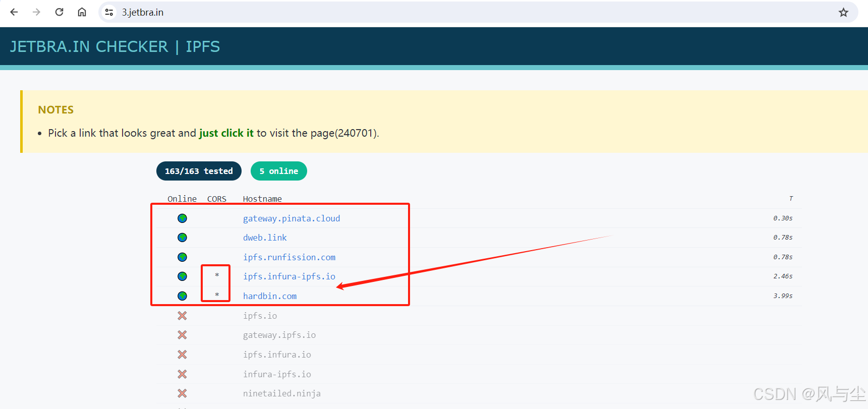Viewport: 868px width, 409px height.
Task: Click the CORS asterisk for ipfs.infura-ipfs.io
Action: 217,275
